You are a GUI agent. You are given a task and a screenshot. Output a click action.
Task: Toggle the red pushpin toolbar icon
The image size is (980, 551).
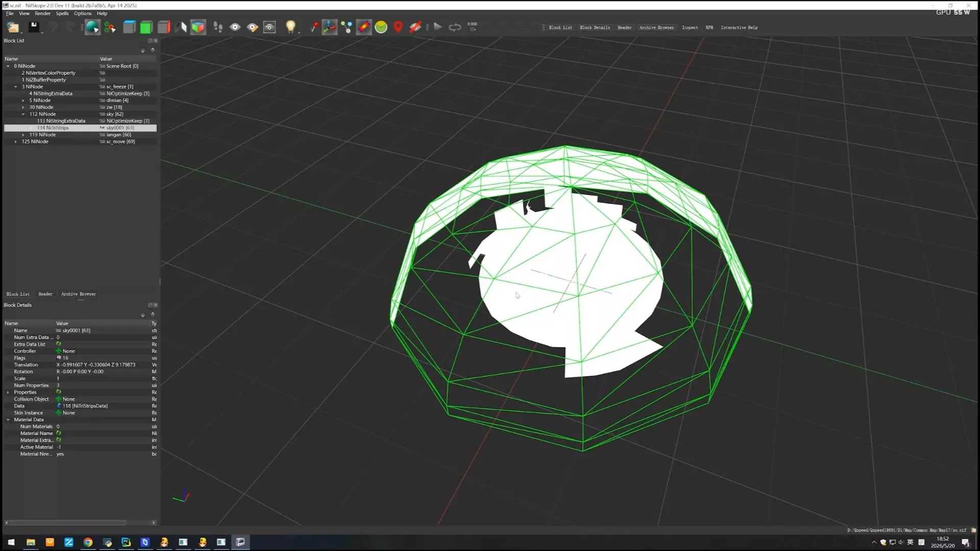point(313,27)
